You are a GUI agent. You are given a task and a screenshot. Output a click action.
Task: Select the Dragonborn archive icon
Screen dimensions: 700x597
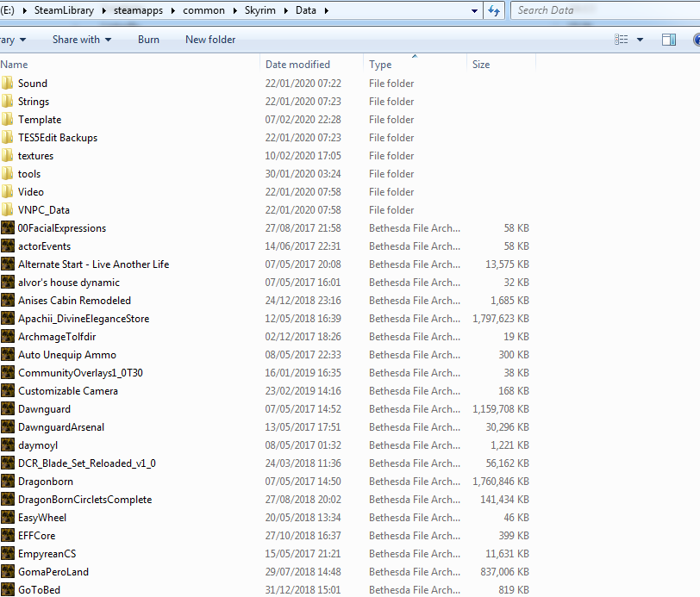(8, 481)
